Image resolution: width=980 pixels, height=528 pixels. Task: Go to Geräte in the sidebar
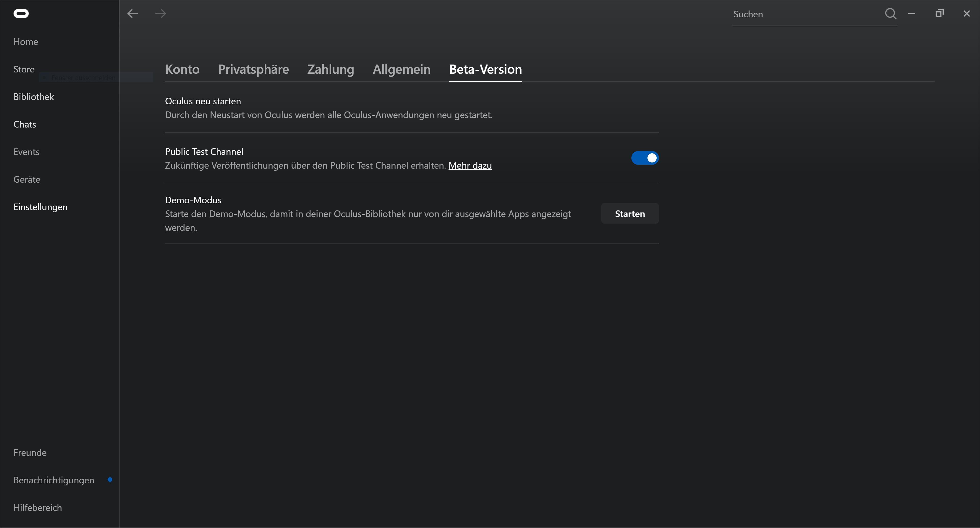pos(27,179)
